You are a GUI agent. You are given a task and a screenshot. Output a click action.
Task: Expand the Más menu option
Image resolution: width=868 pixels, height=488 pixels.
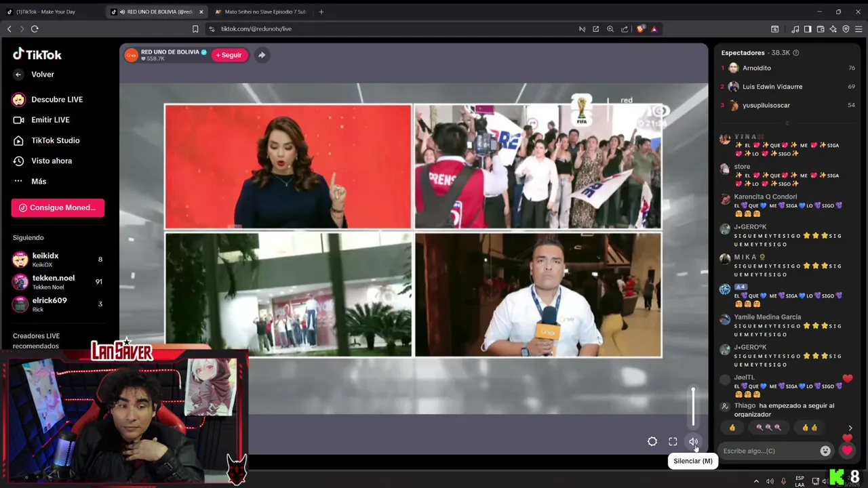pos(30,181)
